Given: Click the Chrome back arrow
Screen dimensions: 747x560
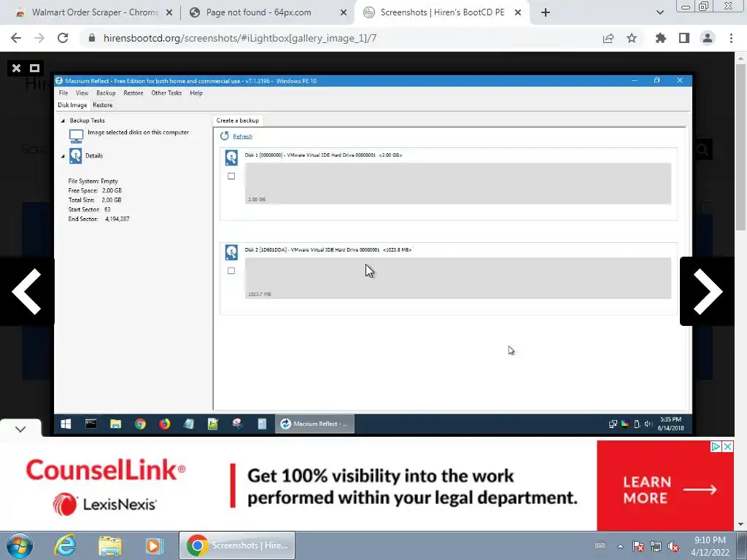Looking at the screenshot, I should tap(16, 38).
